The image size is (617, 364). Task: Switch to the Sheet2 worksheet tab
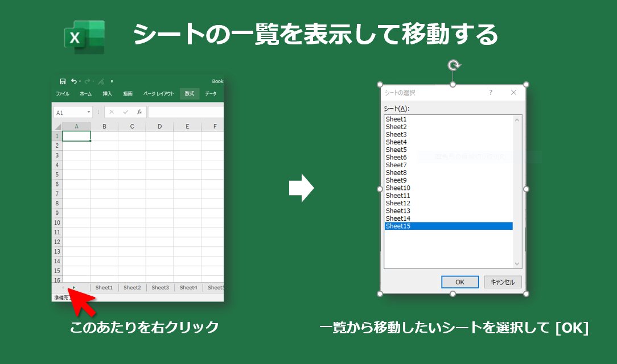[x=132, y=288]
